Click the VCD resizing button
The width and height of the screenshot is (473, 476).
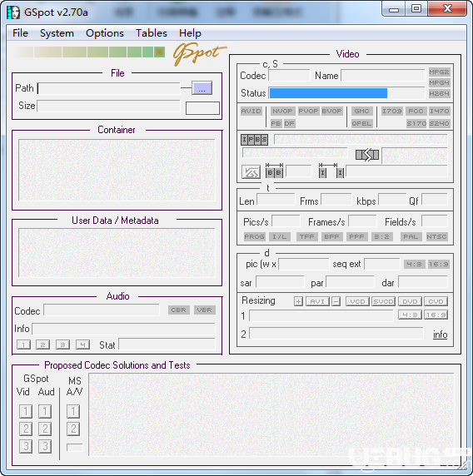point(357,301)
